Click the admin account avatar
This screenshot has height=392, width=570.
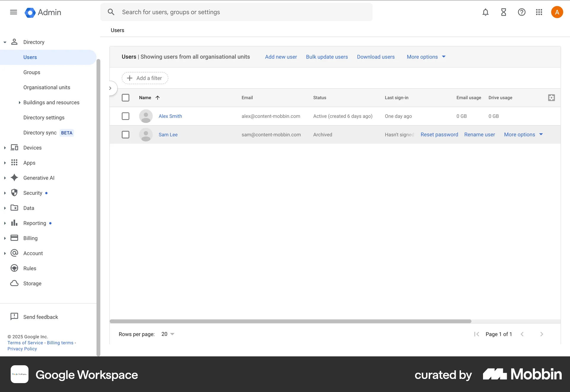557,12
